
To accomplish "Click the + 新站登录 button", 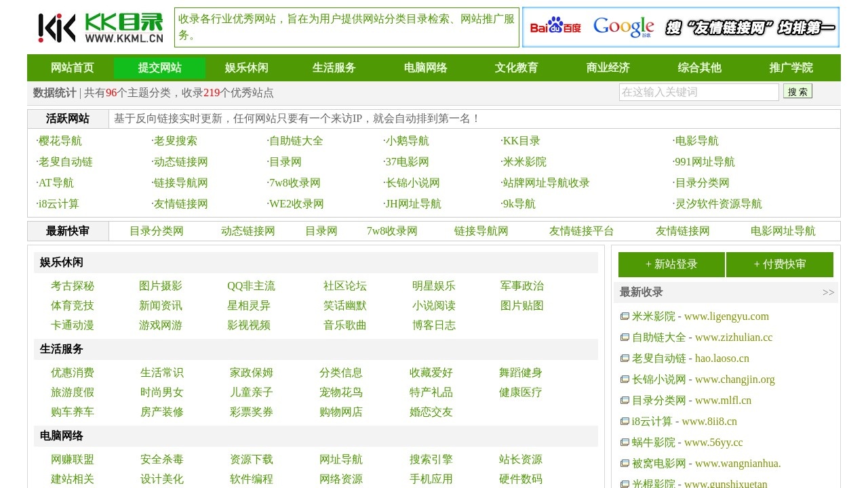I will 671,264.
